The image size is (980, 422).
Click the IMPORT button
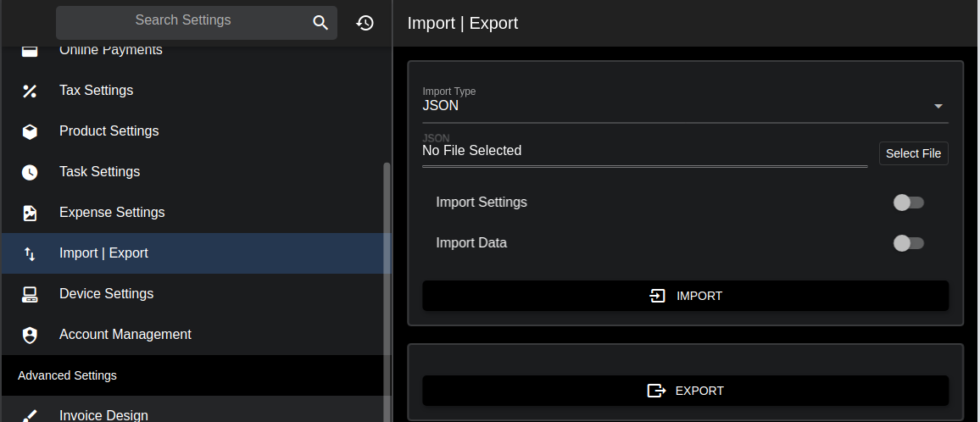(685, 296)
